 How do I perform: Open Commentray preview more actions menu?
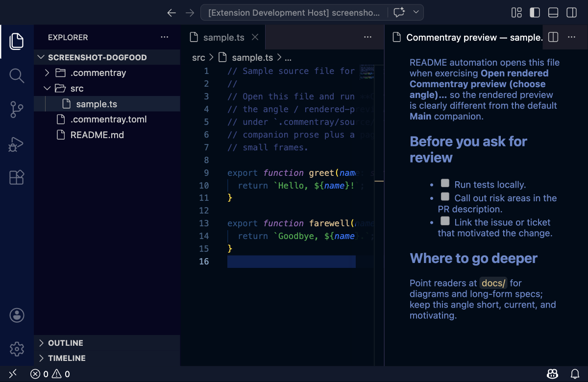point(571,37)
